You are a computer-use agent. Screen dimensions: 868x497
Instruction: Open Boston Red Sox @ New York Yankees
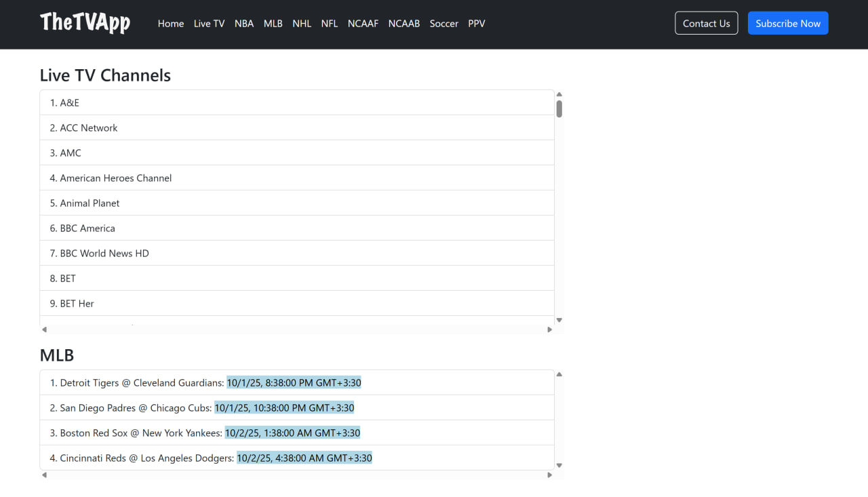[x=141, y=433]
